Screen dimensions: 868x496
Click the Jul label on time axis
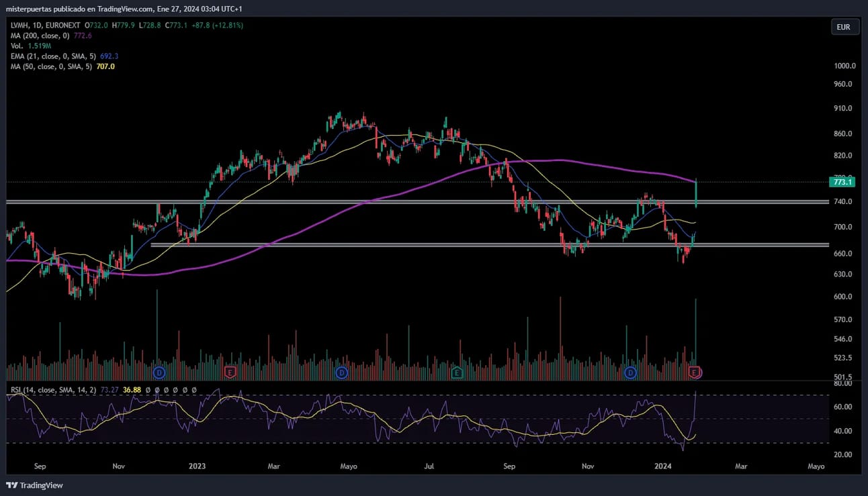click(x=429, y=466)
